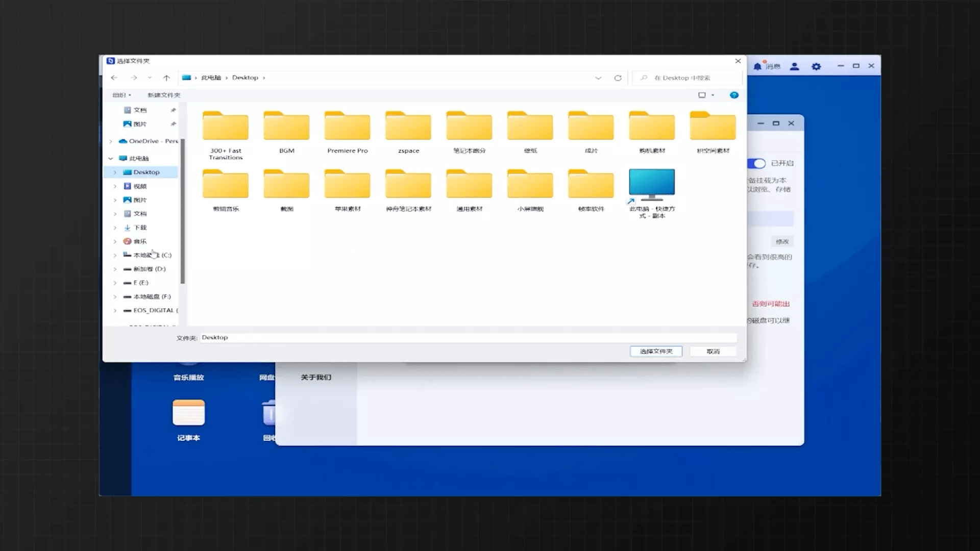The height and width of the screenshot is (551, 980).
Task: Expand the 视频 tree node
Action: [115, 186]
